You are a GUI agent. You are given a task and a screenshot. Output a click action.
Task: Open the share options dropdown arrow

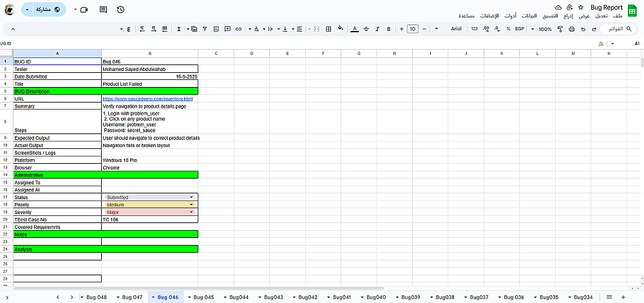[x=27, y=10]
